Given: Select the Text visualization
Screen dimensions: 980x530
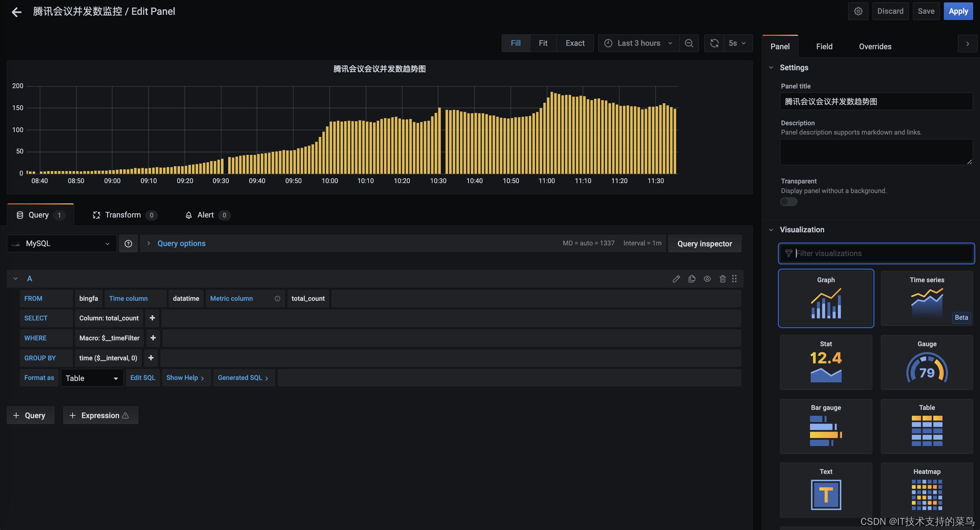Looking at the screenshot, I should point(826,490).
